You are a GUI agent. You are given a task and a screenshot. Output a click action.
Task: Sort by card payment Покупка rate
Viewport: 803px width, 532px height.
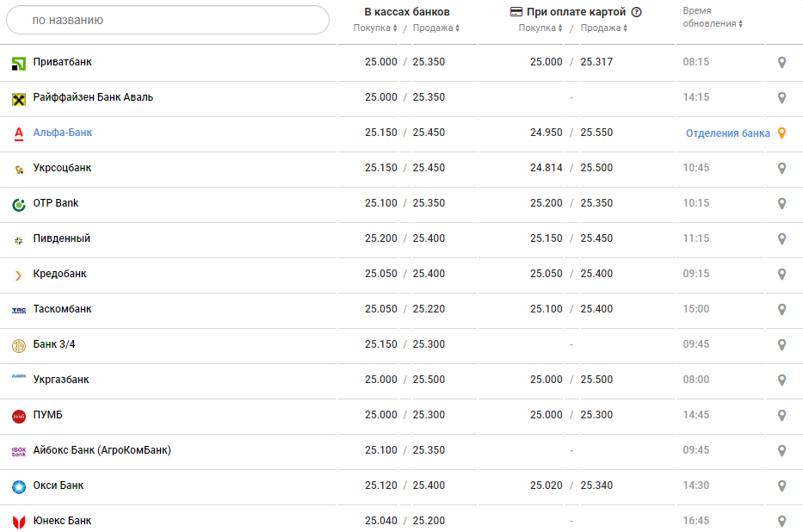point(540,28)
